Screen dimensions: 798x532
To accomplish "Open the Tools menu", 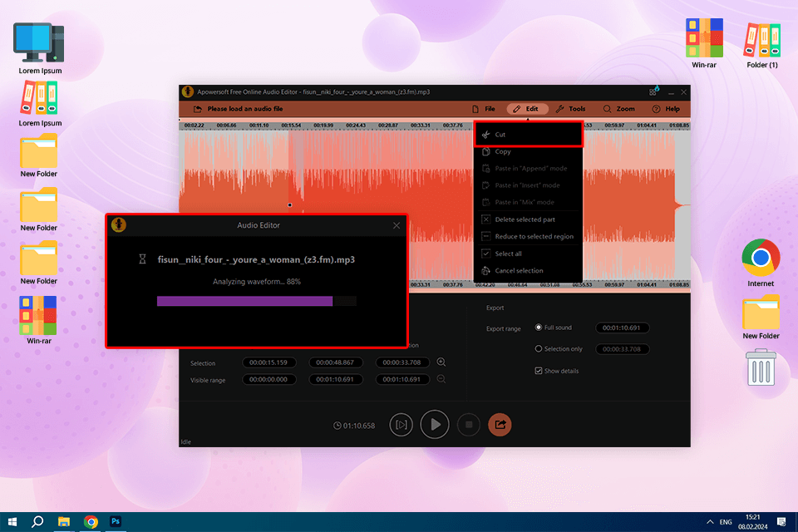I will (x=570, y=109).
